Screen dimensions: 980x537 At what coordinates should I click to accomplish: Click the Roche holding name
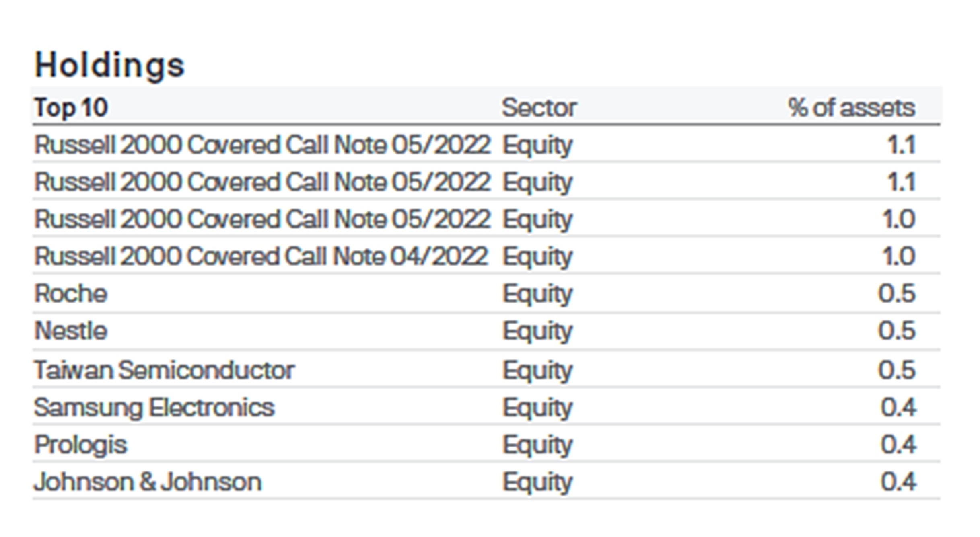pyautogui.click(x=71, y=293)
